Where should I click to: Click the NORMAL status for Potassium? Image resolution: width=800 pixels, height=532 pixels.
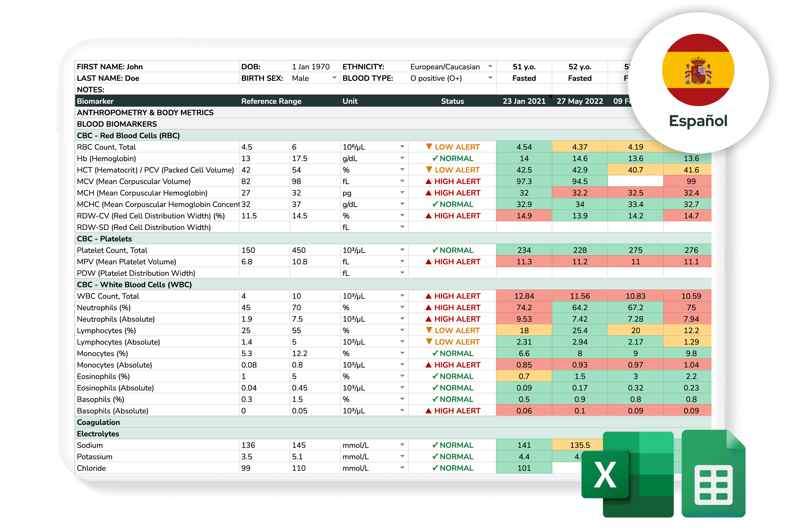click(452, 456)
